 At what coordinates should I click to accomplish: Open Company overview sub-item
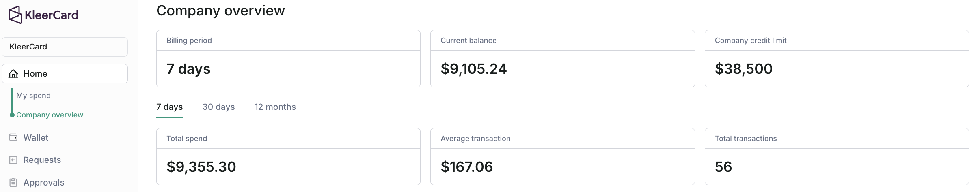[50, 115]
